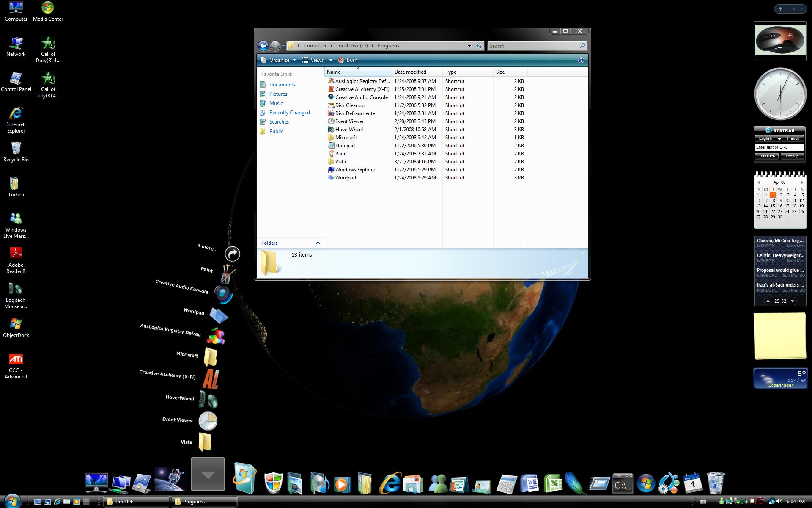Show previous headlines with the news up arrow
812x508 pixels.
coord(768,301)
